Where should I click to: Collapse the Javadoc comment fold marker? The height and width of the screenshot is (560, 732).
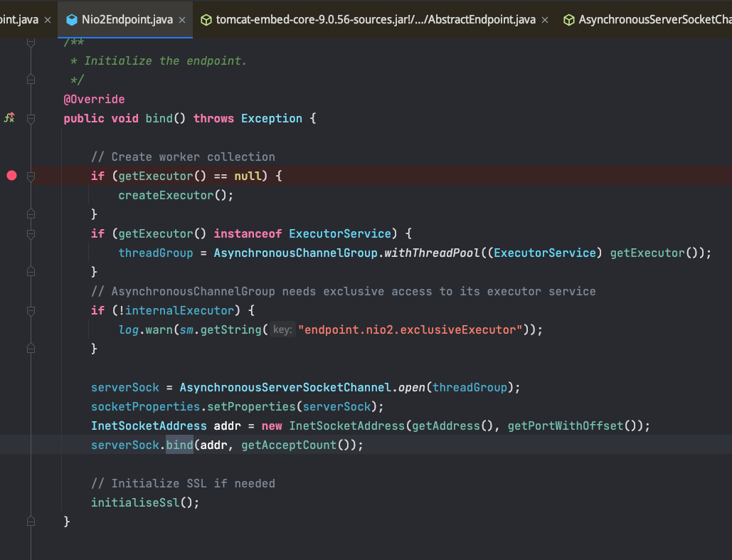tap(31, 42)
